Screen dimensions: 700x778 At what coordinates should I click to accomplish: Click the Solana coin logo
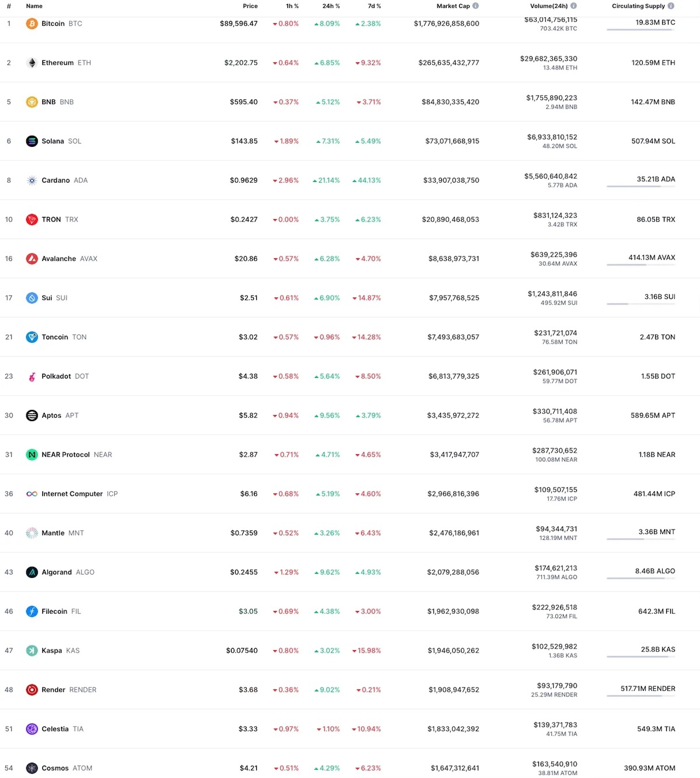point(32,141)
